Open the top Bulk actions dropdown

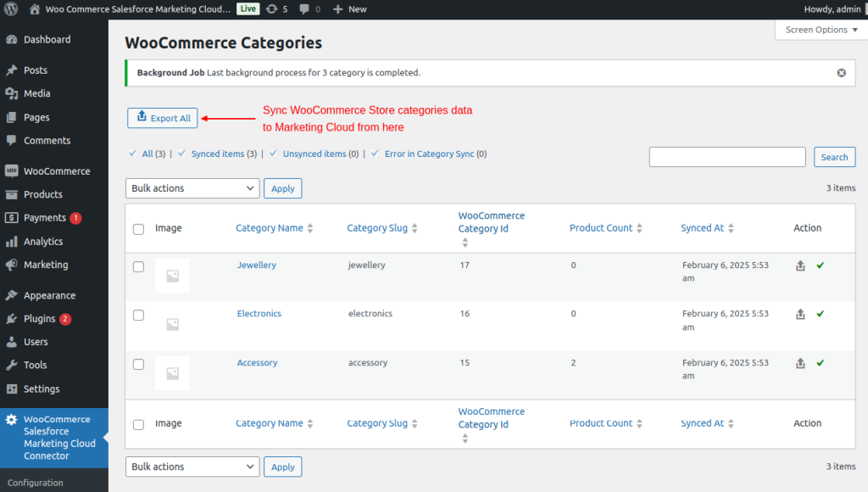(x=192, y=188)
